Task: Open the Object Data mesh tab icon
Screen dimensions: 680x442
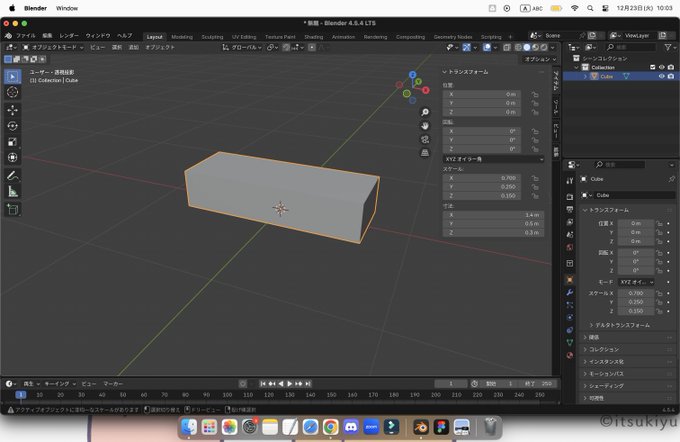Action: tap(570, 343)
